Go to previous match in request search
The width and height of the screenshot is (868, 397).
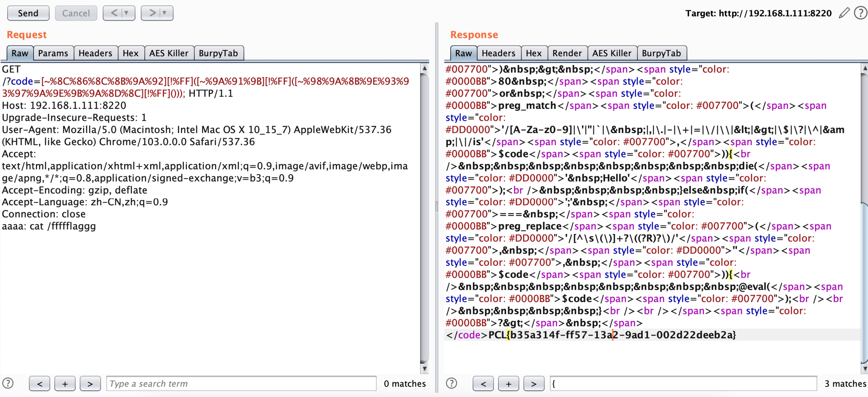(40, 383)
